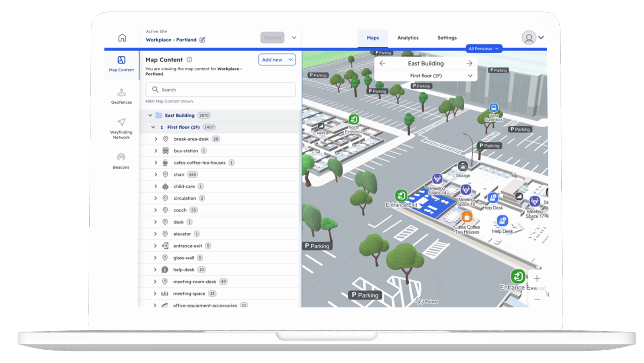644x363 pixels.
Task: Click the Home icon
Action: [x=122, y=38]
